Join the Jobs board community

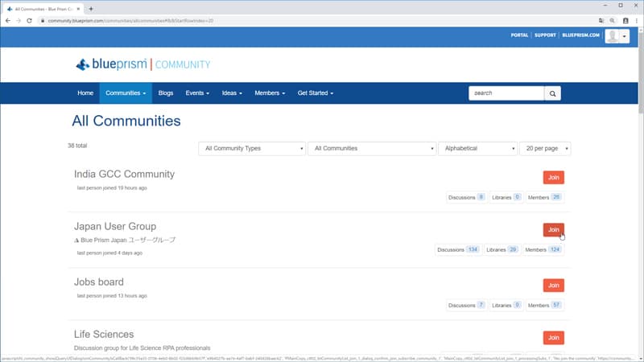[x=553, y=286]
